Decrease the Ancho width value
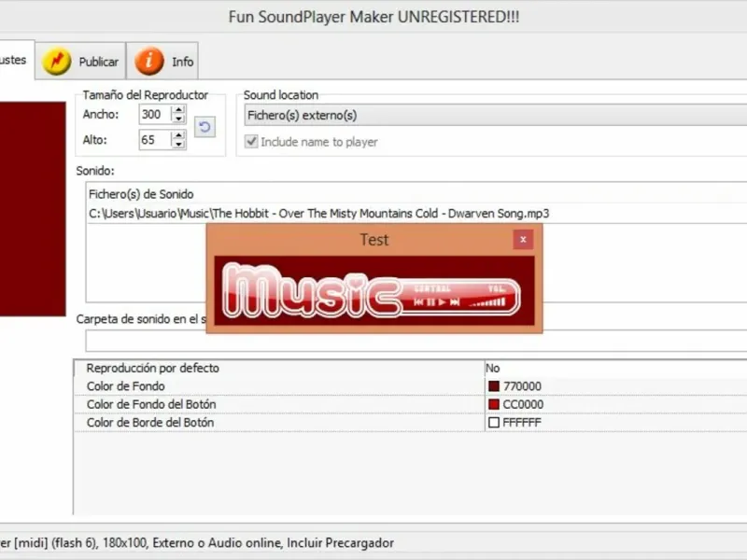The width and height of the screenshot is (747, 560). [178, 119]
